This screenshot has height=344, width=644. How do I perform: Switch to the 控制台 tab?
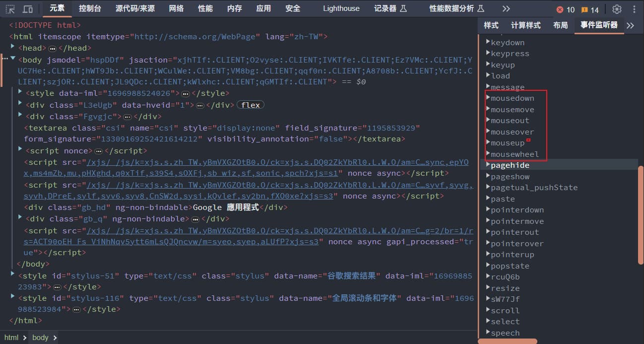coord(90,8)
